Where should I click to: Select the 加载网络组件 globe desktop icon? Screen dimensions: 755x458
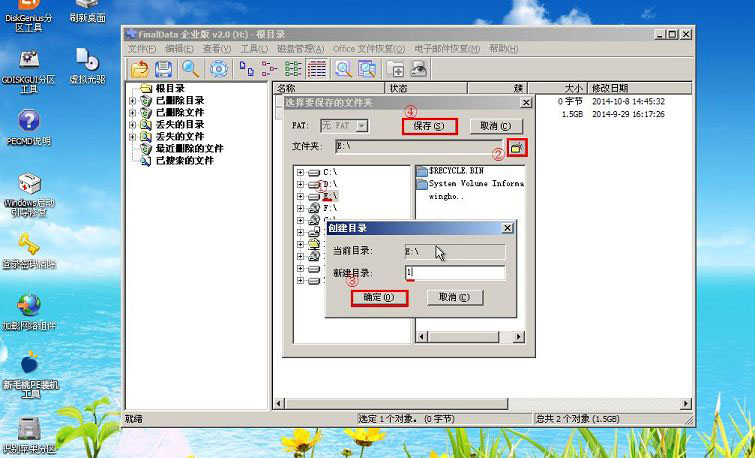(29, 312)
